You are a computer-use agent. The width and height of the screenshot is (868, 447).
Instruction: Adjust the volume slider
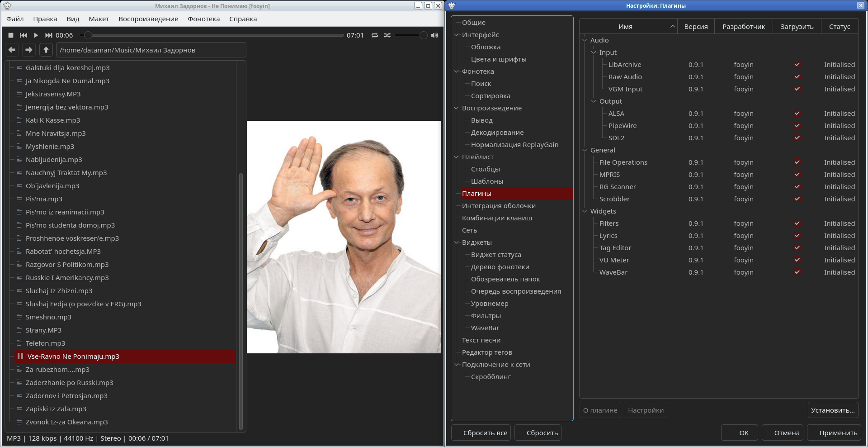411,35
